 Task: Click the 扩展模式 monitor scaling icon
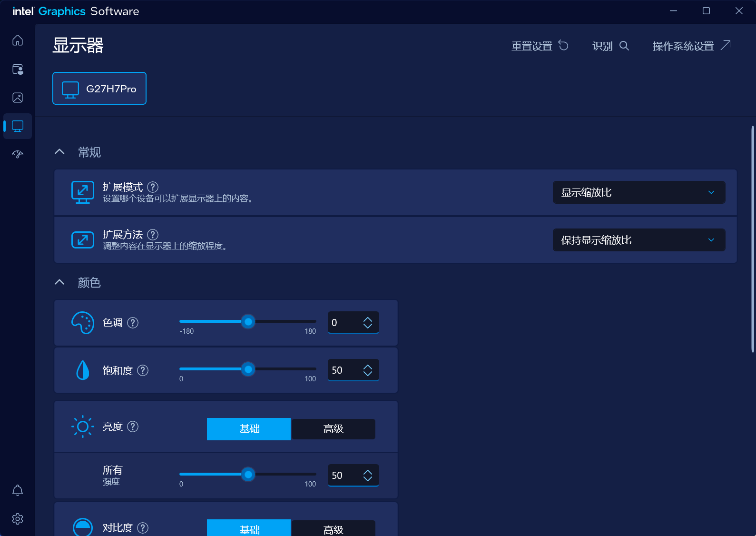pos(83,192)
